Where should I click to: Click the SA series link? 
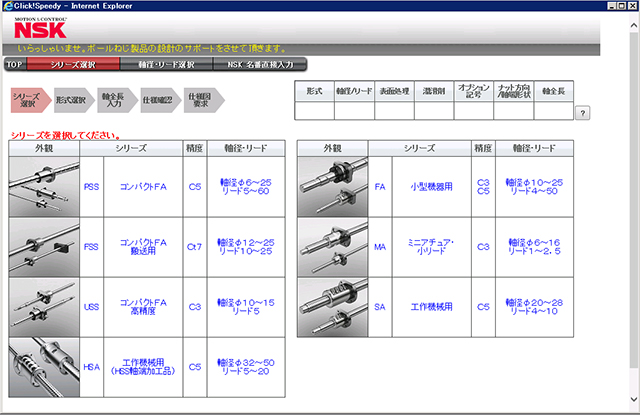[x=380, y=307]
